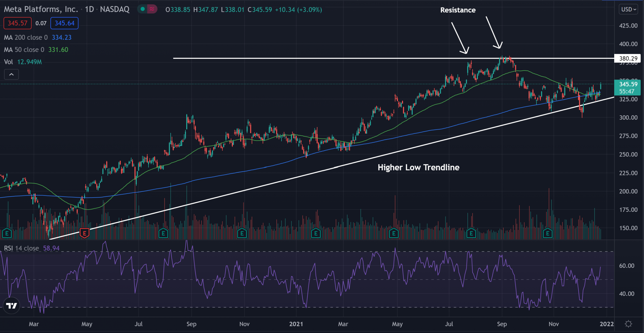The height and width of the screenshot is (333, 644).
Task: Click the TradingView logo icon
Action: (x=12, y=305)
